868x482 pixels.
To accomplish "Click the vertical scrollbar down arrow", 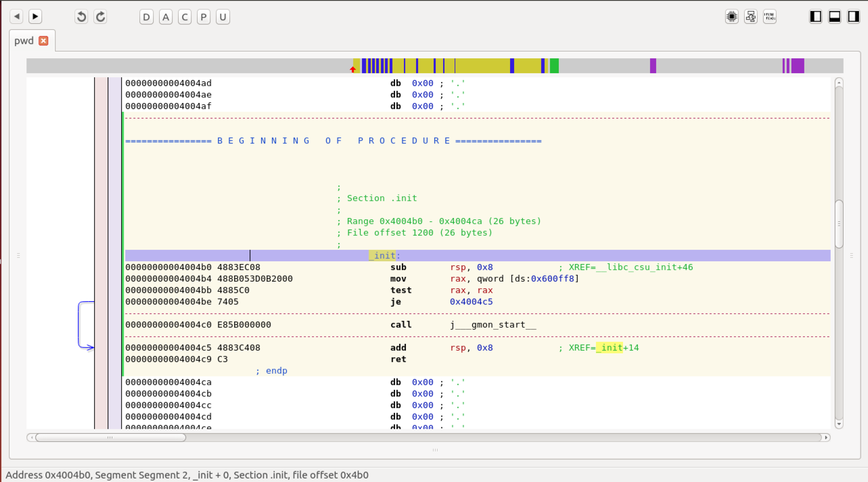I will coord(839,424).
